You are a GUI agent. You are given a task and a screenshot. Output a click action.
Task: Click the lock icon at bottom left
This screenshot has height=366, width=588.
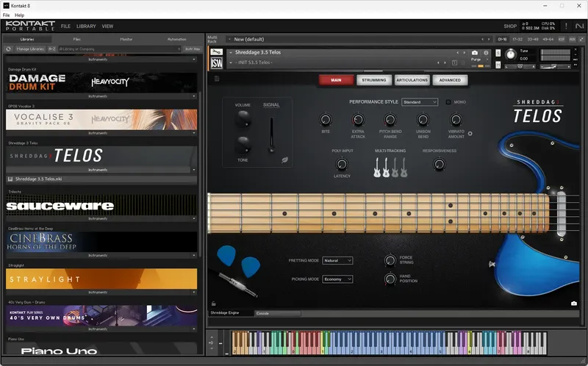click(214, 304)
